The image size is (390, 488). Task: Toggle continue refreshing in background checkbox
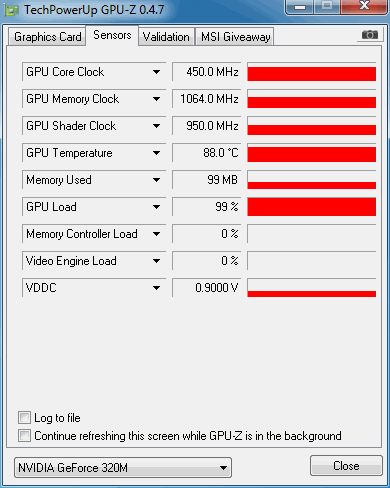(24, 435)
